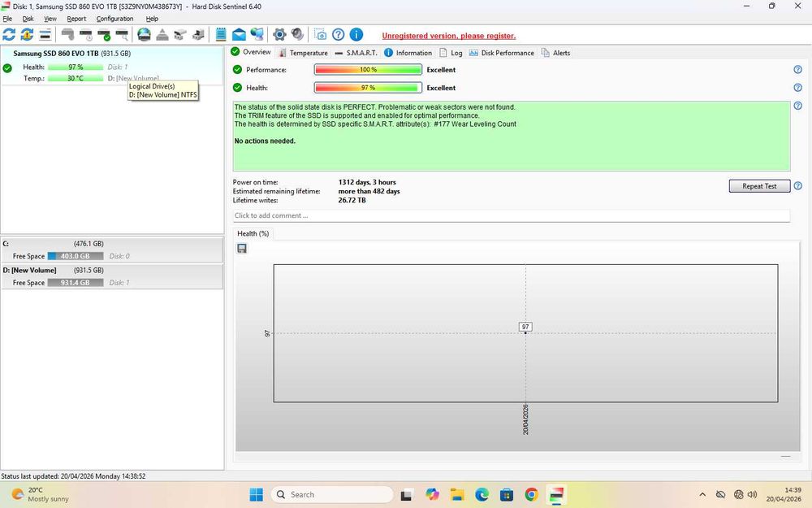Click the status last updated text
Viewport: 812px width, 508px height.
(73, 475)
